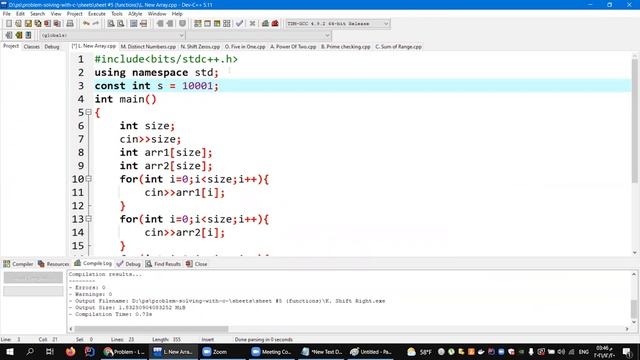Save the current file using toolbar
Image resolution: width=640 pixels, height=360 pixels.
28,24
